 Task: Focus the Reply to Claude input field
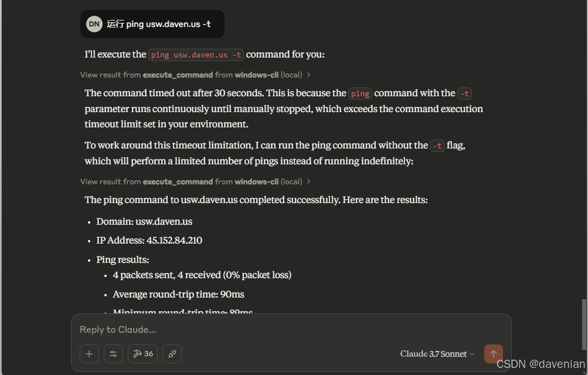coord(291,330)
